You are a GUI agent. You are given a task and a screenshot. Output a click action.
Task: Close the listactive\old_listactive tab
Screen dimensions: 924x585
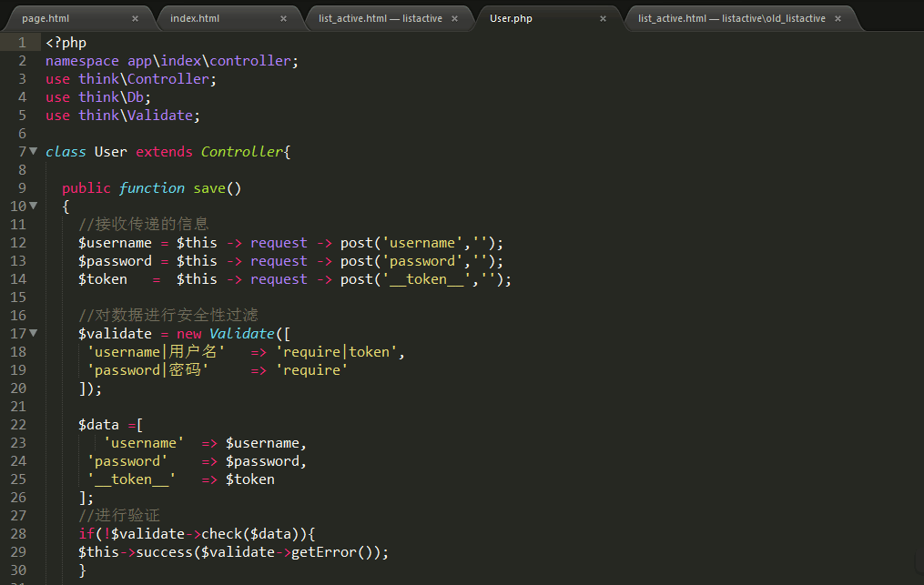tap(838, 18)
